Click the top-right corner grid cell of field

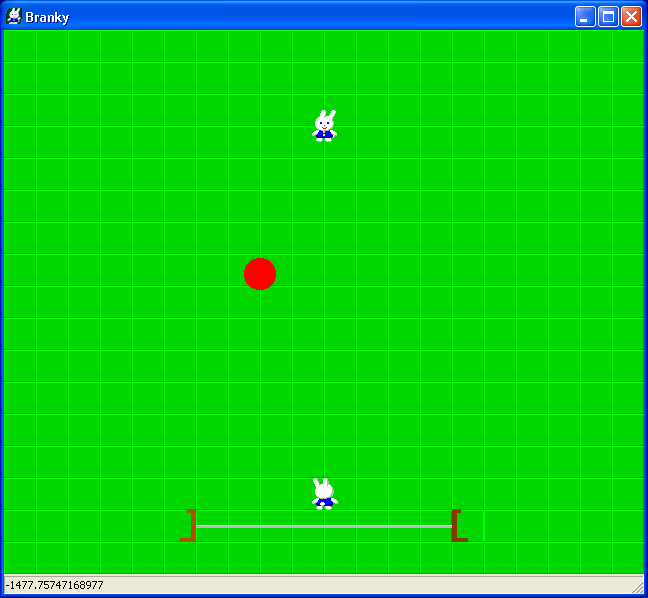pyautogui.click(x=628, y=46)
